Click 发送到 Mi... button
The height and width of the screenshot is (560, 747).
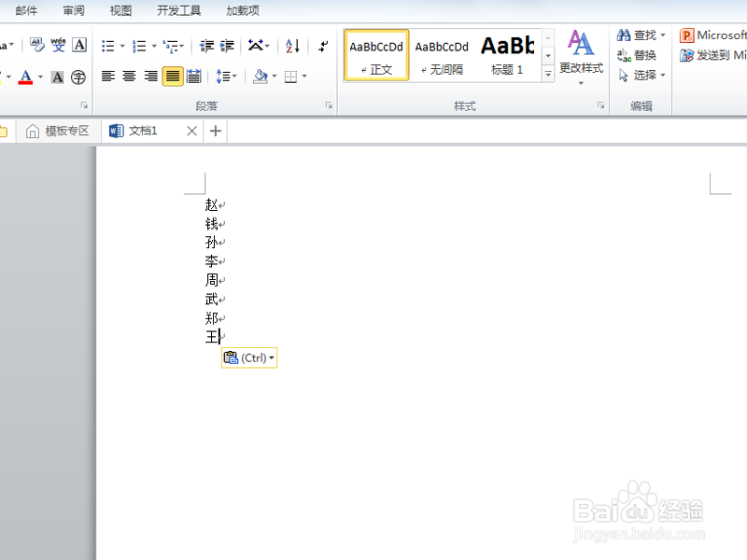tap(713, 55)
